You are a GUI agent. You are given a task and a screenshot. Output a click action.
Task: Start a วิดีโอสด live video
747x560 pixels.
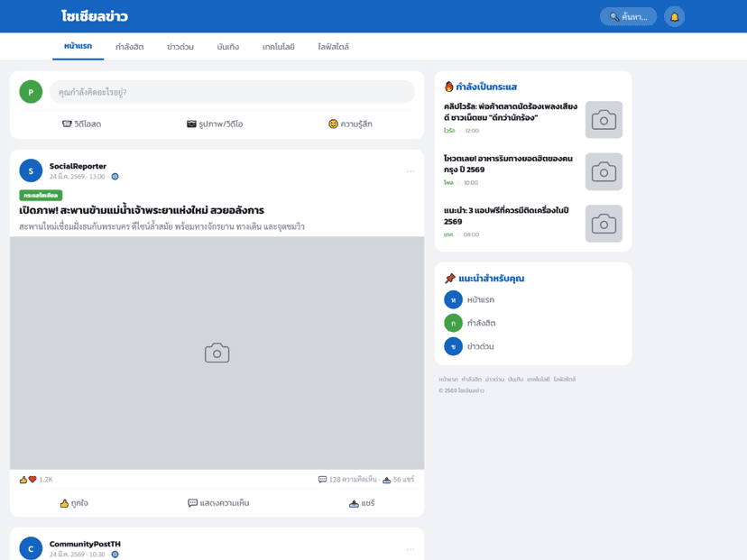tap(81, 124)
